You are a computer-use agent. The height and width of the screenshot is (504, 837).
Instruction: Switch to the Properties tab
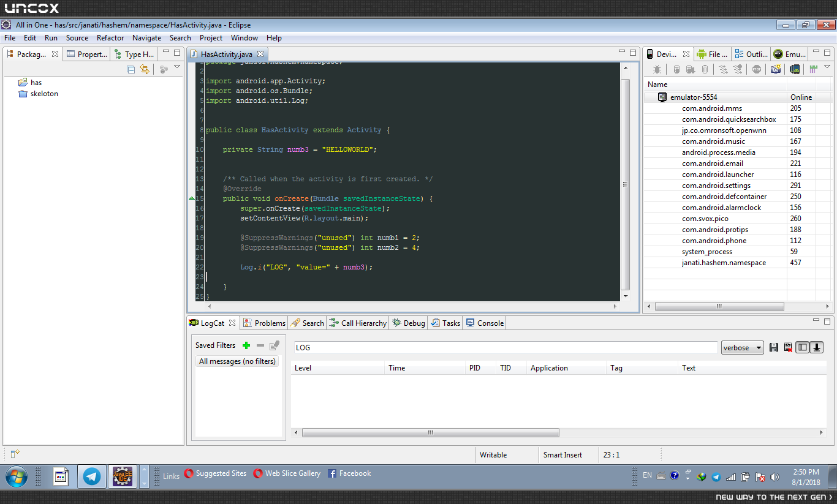click(87, 54)
